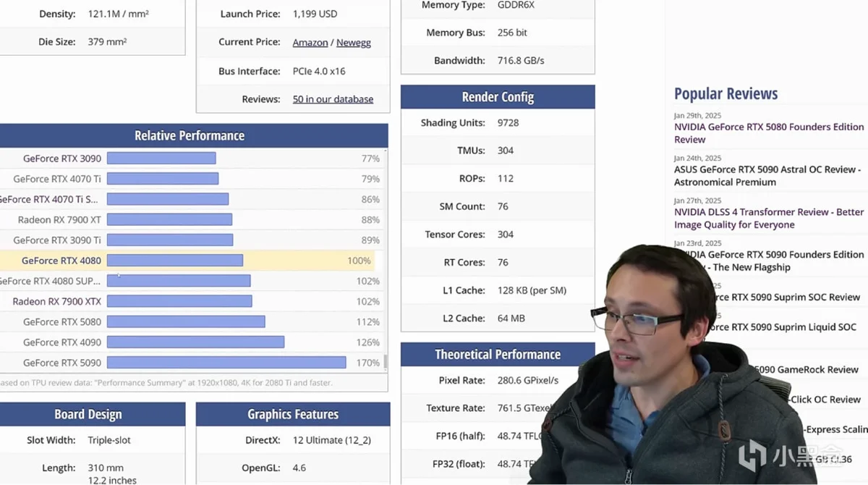Open the GeForce RTX 4090 entry

point(62,342)
